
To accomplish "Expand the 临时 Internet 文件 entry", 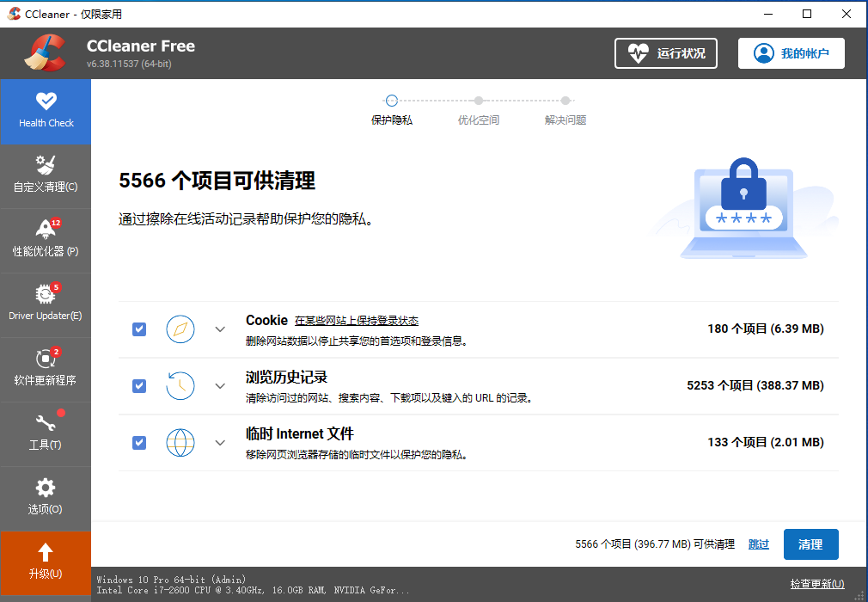I will [x=220, y=442].
